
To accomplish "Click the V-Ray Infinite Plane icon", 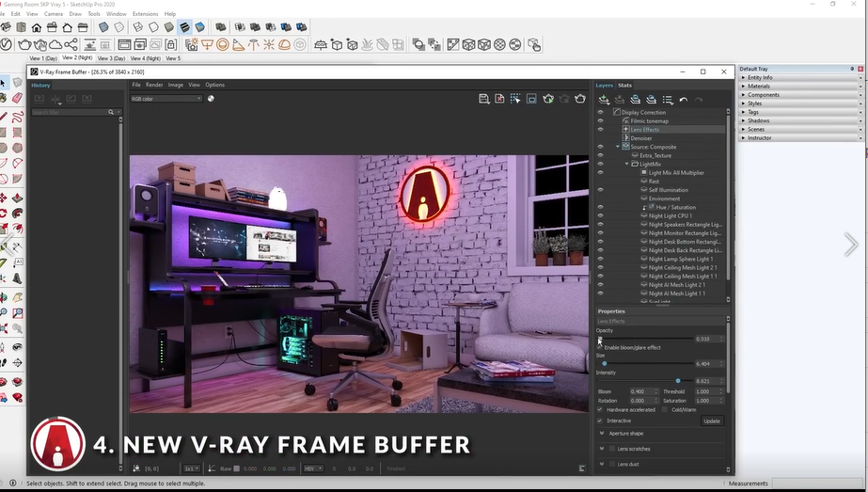I will pyautogui.click(x=320, y=44).
